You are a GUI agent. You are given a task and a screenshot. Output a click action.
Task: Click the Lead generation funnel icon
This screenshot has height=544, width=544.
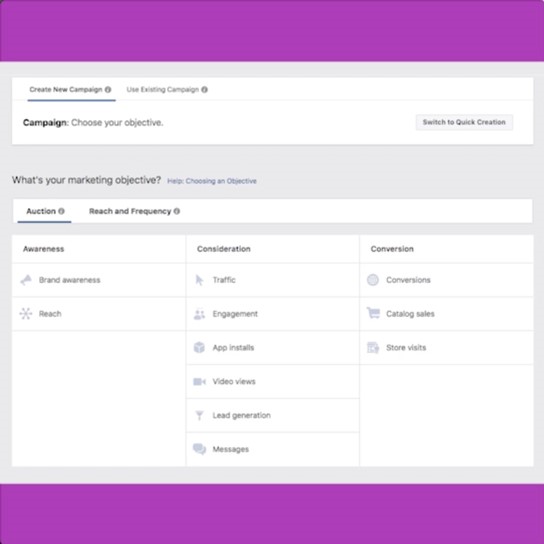point(199,415)
